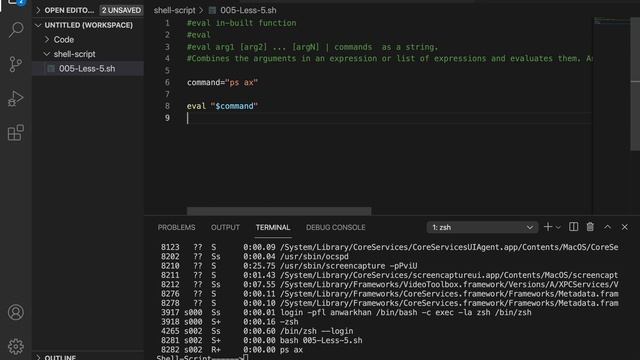The height and width of the screenshot is (360, 640).
Task: Close the terminal panel
Action: pos(624,227)
